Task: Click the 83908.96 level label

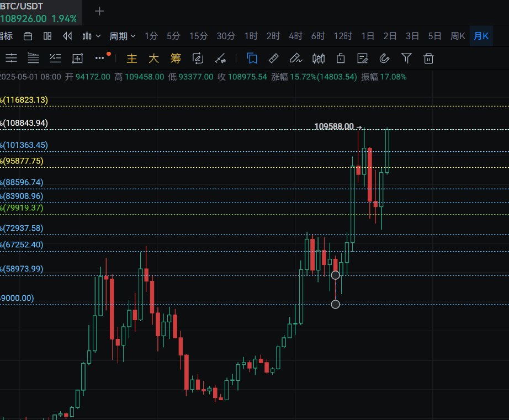Action: (22, 196)
